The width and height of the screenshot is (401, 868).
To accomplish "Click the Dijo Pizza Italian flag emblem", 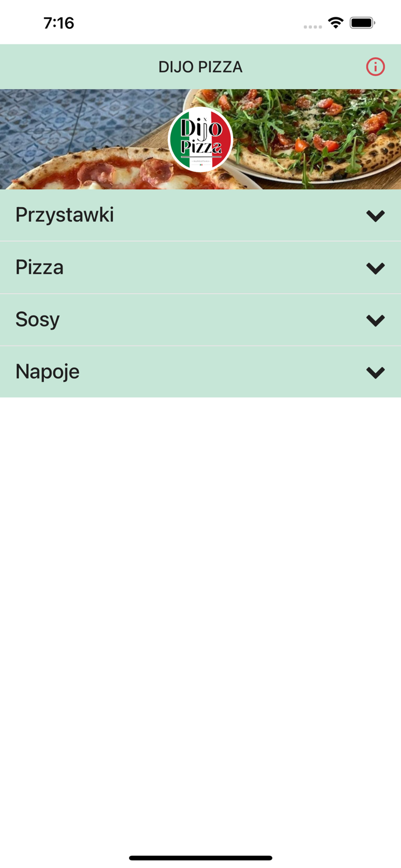I will [x=201, y=140].
